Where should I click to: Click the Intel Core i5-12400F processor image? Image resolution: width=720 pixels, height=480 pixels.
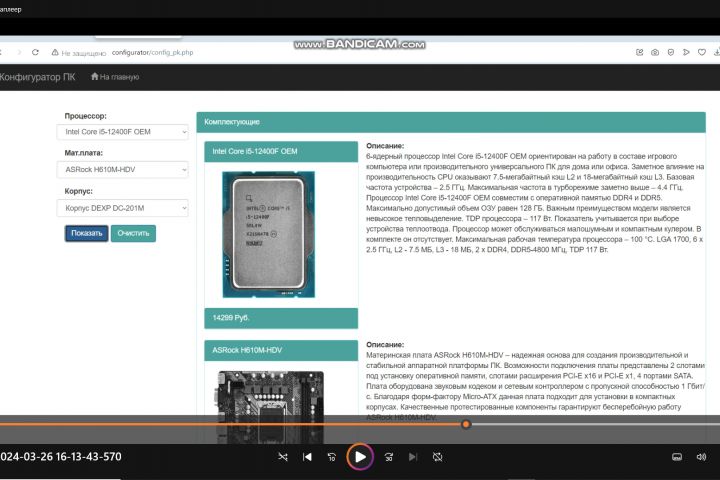[x=269, y=234]
